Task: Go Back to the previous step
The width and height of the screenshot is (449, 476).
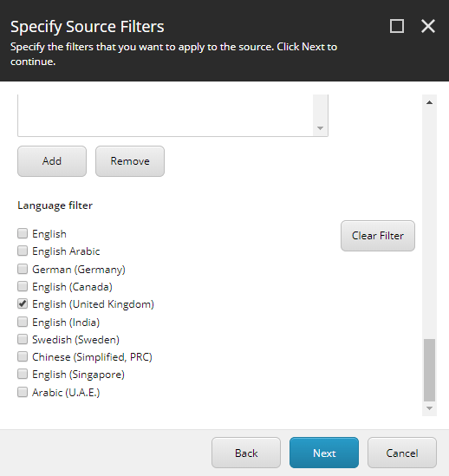Action: click(246, 453)
